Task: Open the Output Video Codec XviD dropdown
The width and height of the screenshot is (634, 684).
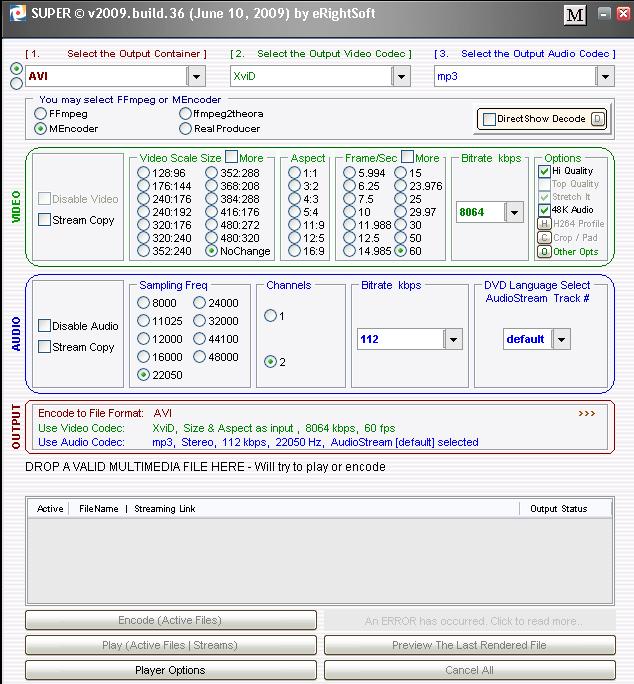Action: [x=401, y=76]
